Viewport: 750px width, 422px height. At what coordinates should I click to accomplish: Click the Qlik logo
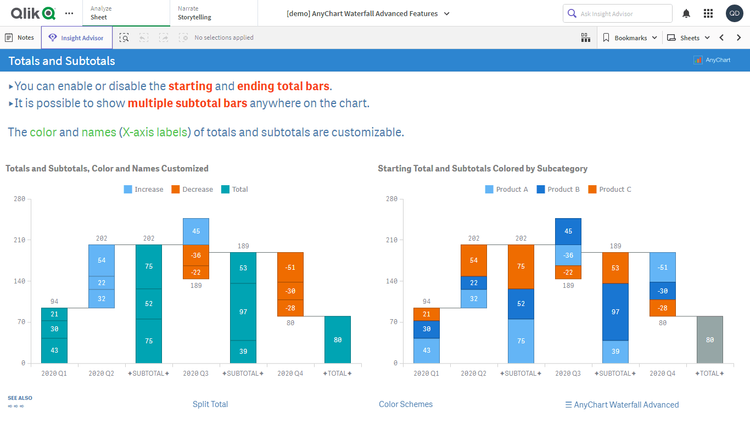coord(32,13)
